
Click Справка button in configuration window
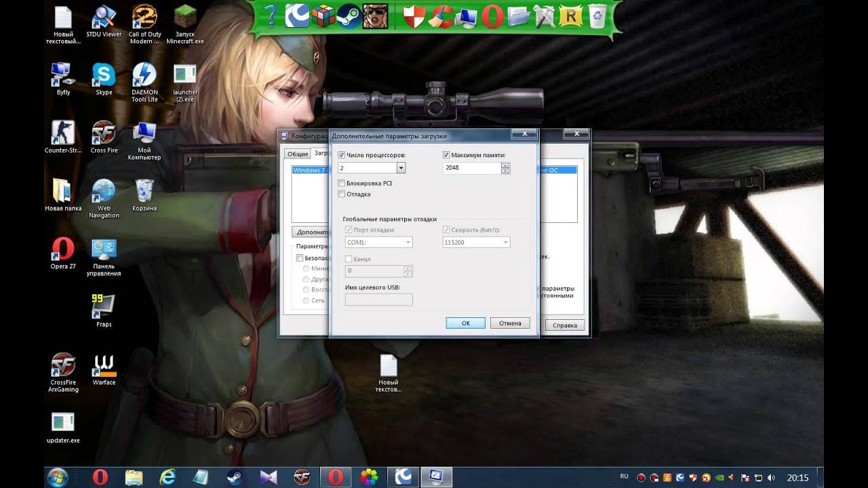pos(565,325)
